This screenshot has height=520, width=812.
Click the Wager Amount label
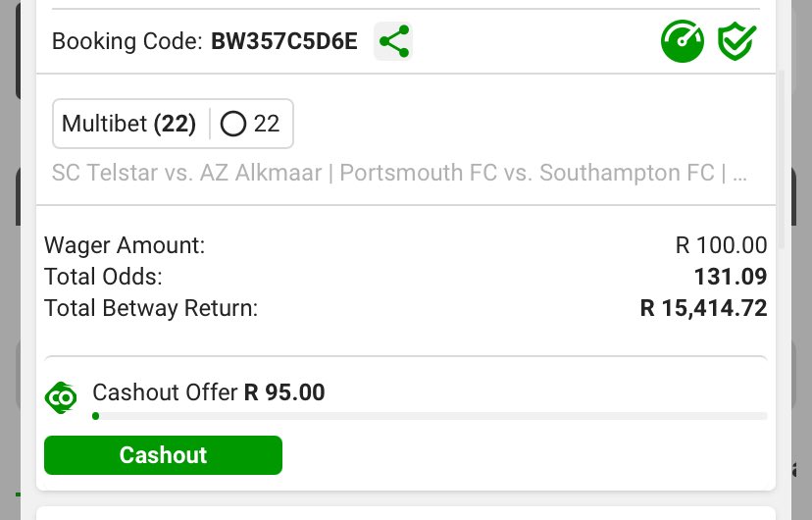tap(125, 245)
